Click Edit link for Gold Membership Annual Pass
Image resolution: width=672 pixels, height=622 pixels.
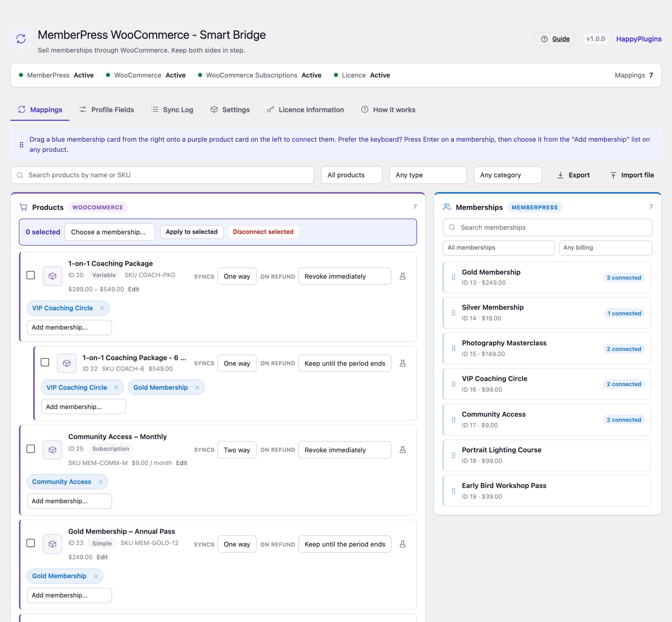coord(102,557)
